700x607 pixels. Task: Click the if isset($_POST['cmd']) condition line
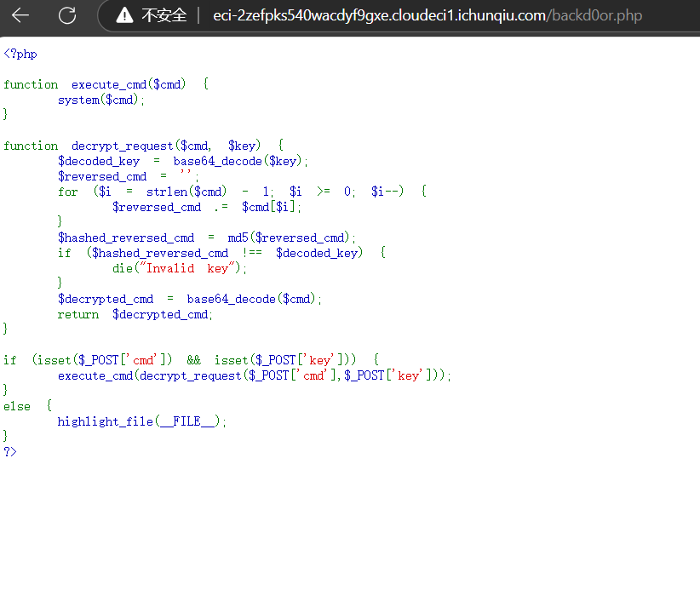(x=191, y=360)
